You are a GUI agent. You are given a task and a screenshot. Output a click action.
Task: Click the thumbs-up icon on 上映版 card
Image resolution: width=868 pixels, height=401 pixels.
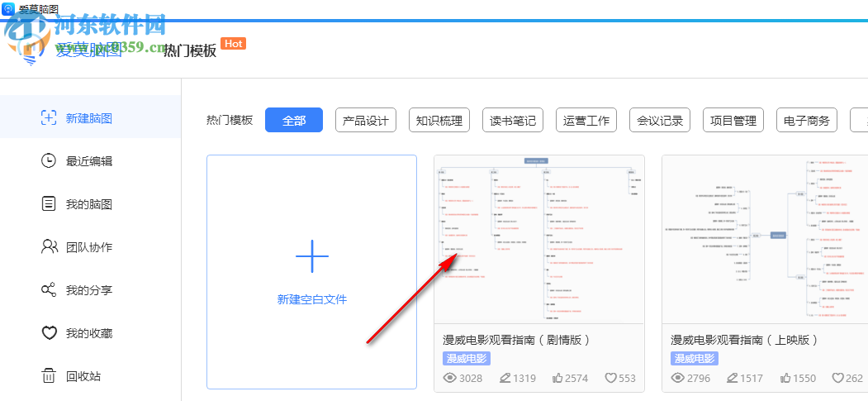pyautogui.click(x=785, y=379)
